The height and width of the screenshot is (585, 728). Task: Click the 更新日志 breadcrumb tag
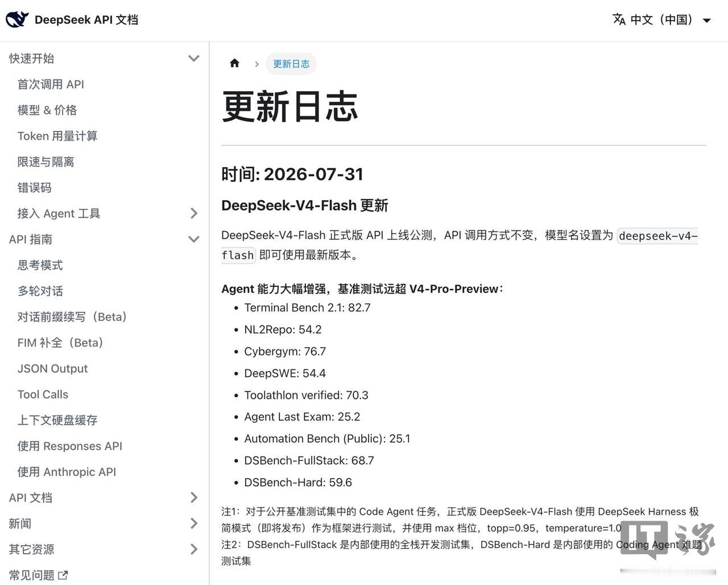coord(291,64)
